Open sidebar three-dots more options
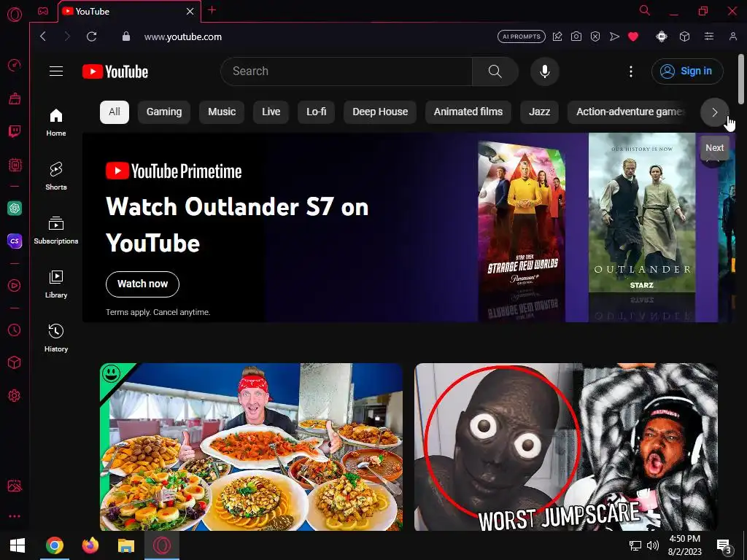 (15, 516)
